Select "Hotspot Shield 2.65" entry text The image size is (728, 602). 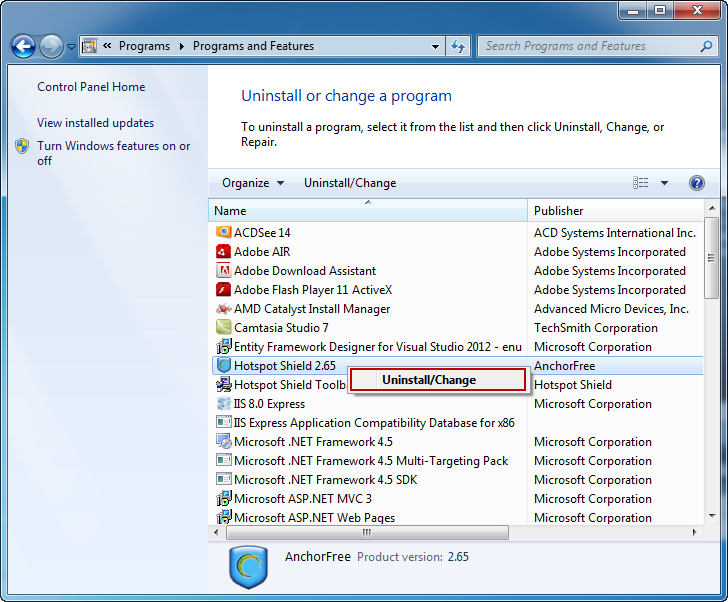click(x=285, y=366)
